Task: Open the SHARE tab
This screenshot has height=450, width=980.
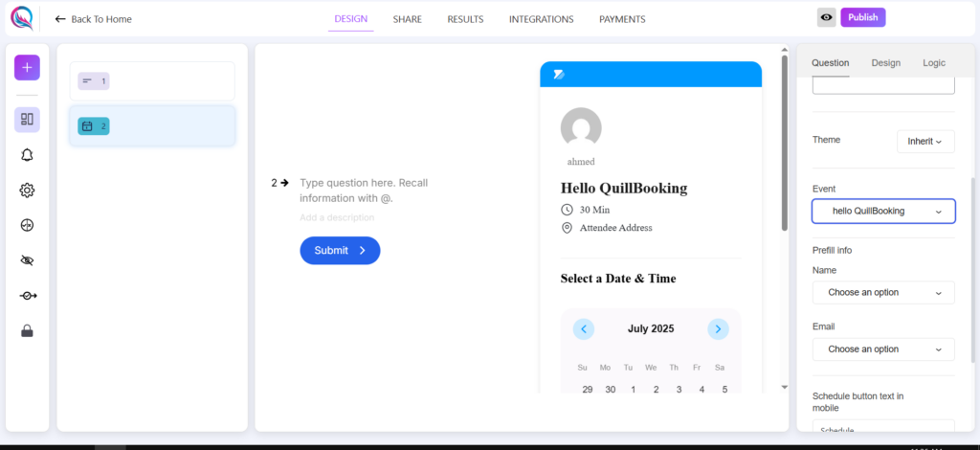Action: pyautogui.click(x=407, y=19)
